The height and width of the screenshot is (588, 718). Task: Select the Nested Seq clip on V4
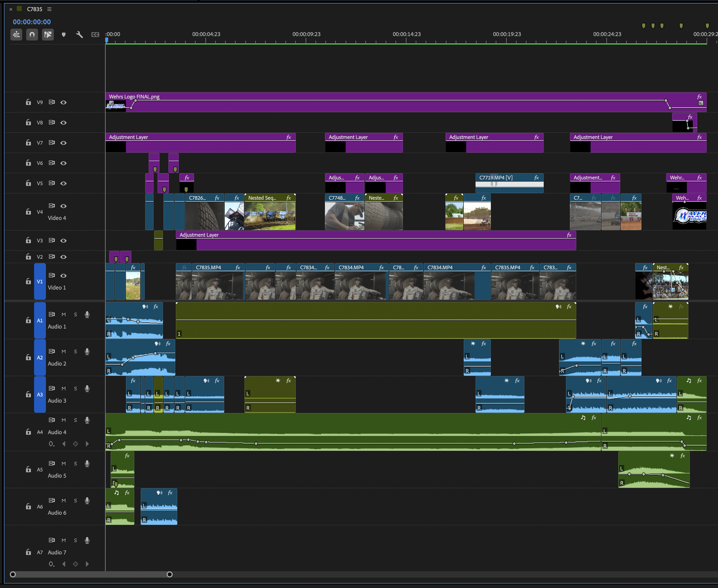click(270, 212)
